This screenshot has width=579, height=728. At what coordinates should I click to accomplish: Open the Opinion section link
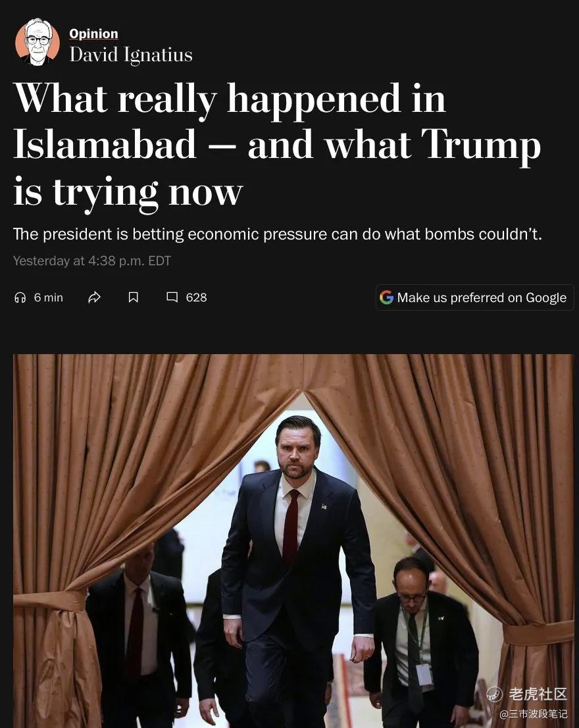[93, 34]
